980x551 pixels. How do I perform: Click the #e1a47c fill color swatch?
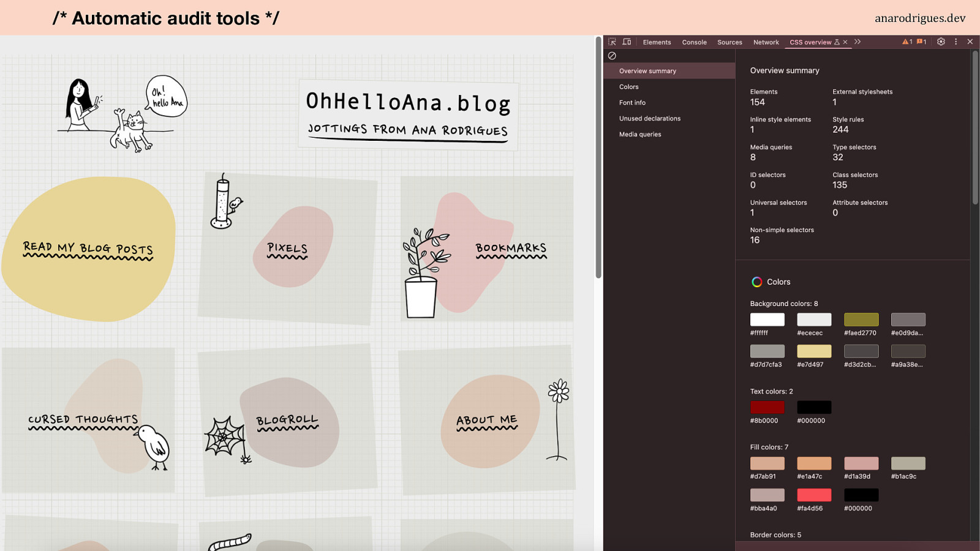814,463
